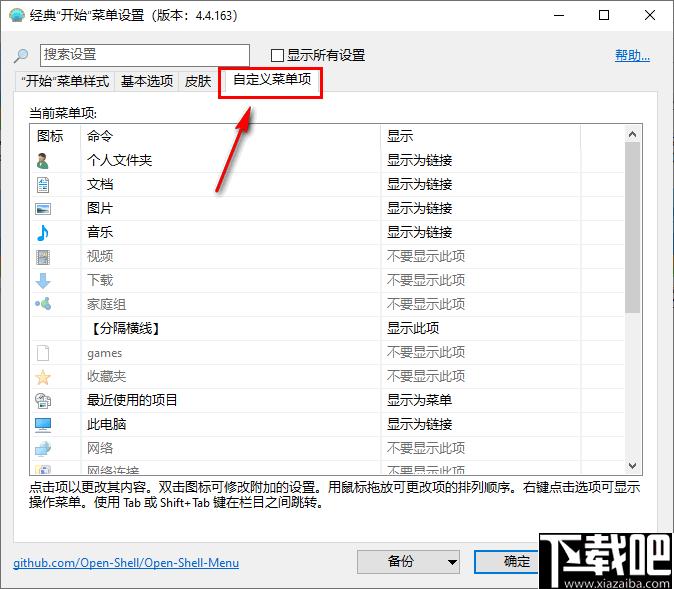Select the 图片 command entry
The height and width of the screenshot is (589, 674).
tap(100, 209)
